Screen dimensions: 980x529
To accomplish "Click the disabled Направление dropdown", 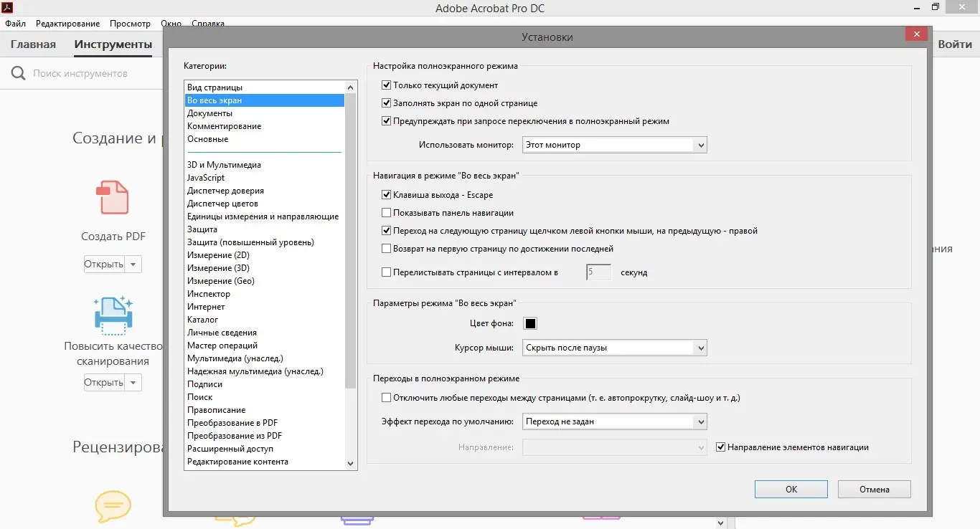I will (615, 447).
